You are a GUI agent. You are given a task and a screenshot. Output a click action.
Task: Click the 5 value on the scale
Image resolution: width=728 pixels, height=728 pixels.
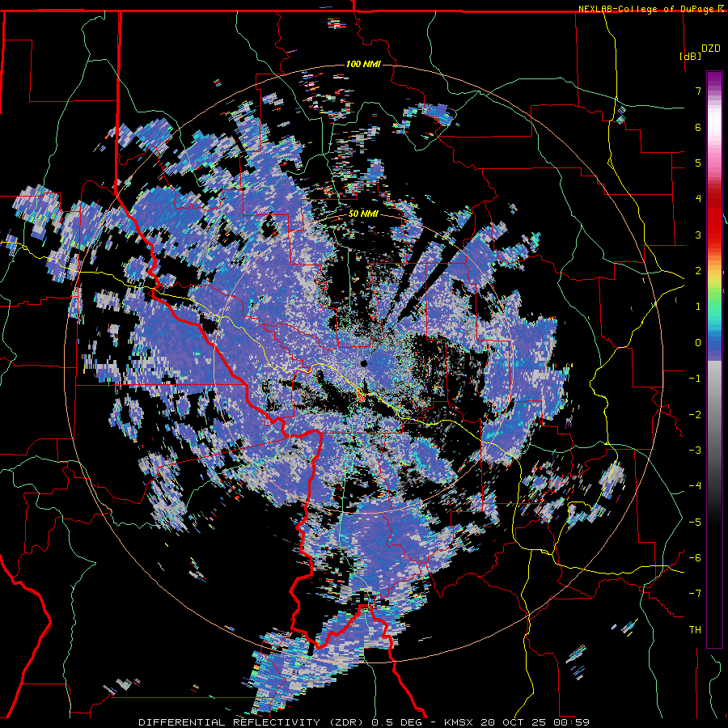698,163
